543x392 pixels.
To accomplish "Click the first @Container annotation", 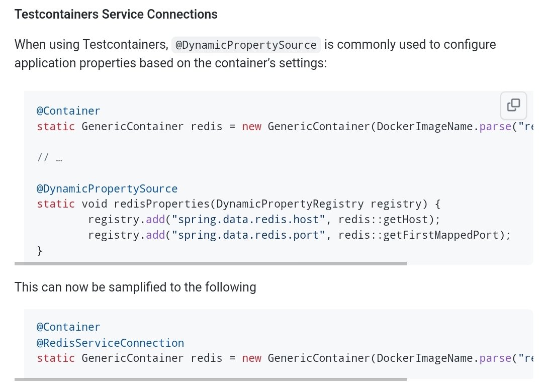I will point(68,111).
